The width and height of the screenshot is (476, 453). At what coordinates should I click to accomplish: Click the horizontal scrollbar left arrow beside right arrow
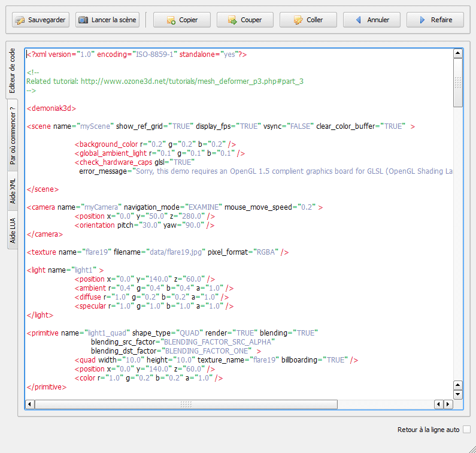(439, 404)
